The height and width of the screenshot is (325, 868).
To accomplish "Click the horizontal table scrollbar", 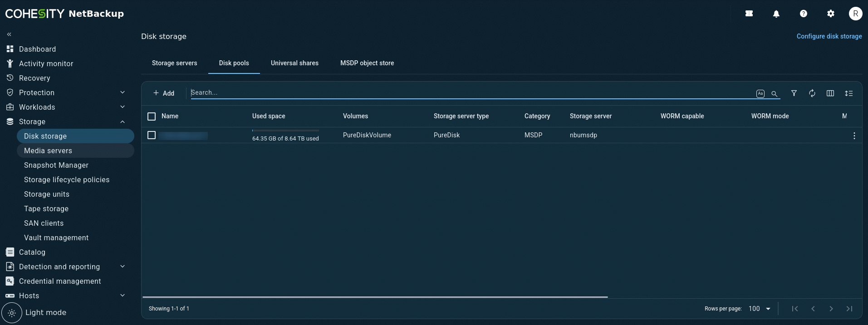I will [x=375, y=297].
